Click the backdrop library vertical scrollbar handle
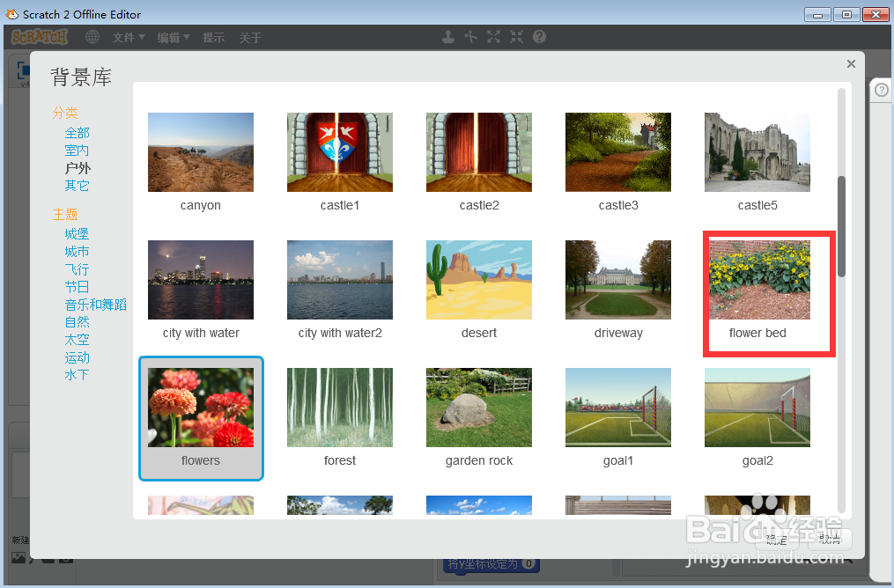894x588 pixels. coord(841,227)
